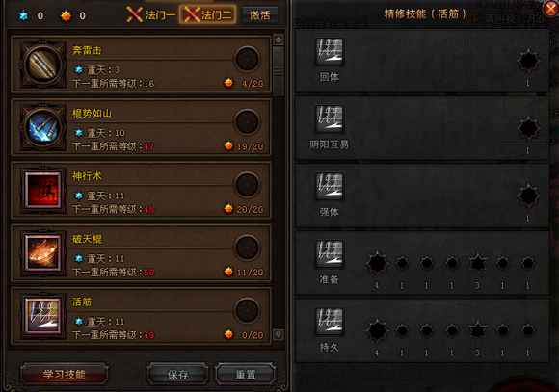Click the skill list scroll-down arrow
The width and height of the screenshot is (559, 392).
279,334
